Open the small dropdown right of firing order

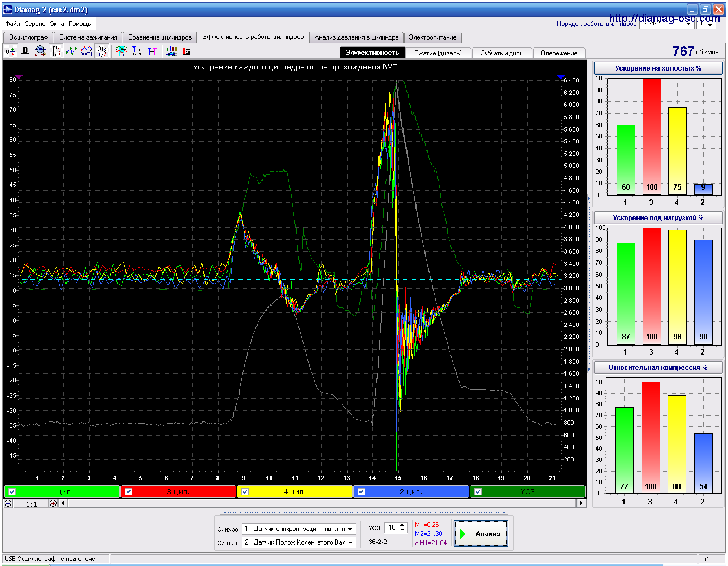706,24
